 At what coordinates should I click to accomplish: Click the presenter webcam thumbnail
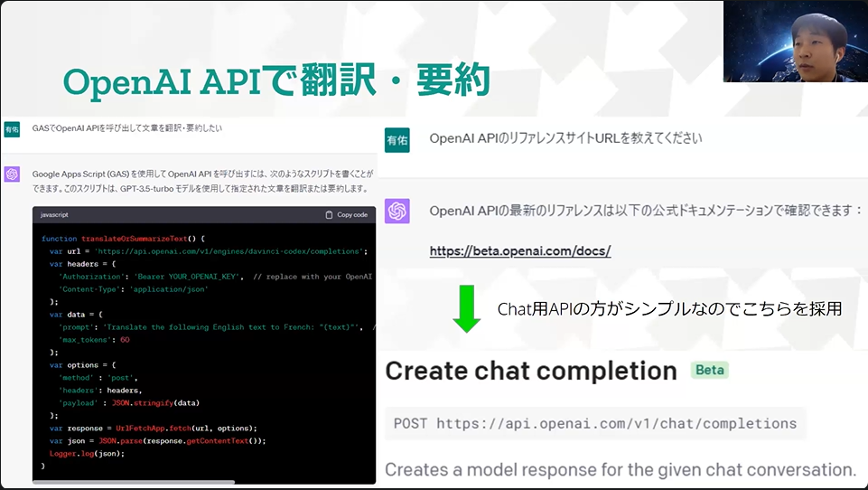coord(796,42)
